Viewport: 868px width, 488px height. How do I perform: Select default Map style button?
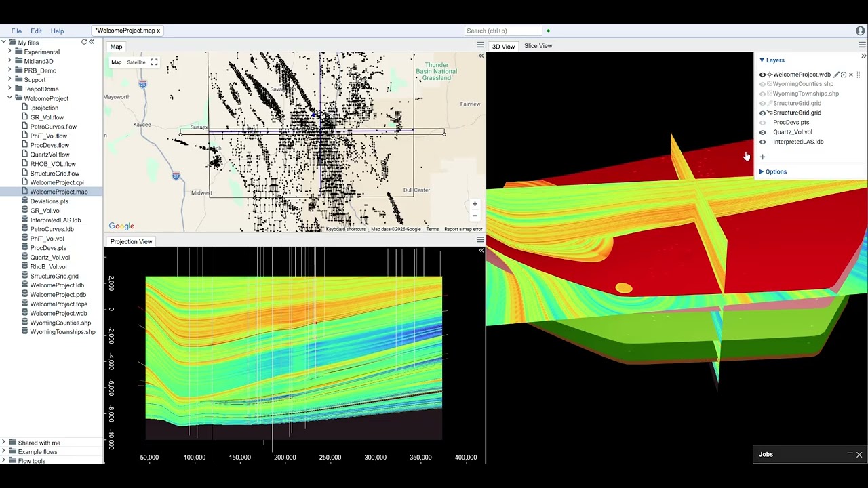[116, 62]
